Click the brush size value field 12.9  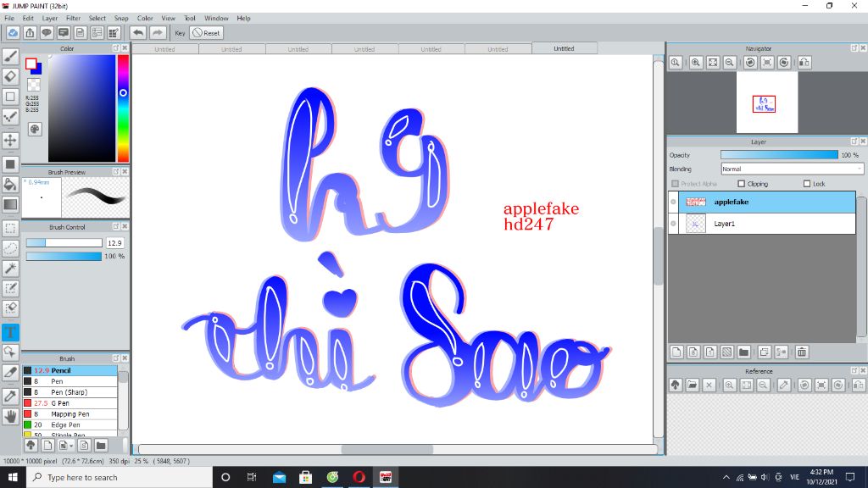114,243
